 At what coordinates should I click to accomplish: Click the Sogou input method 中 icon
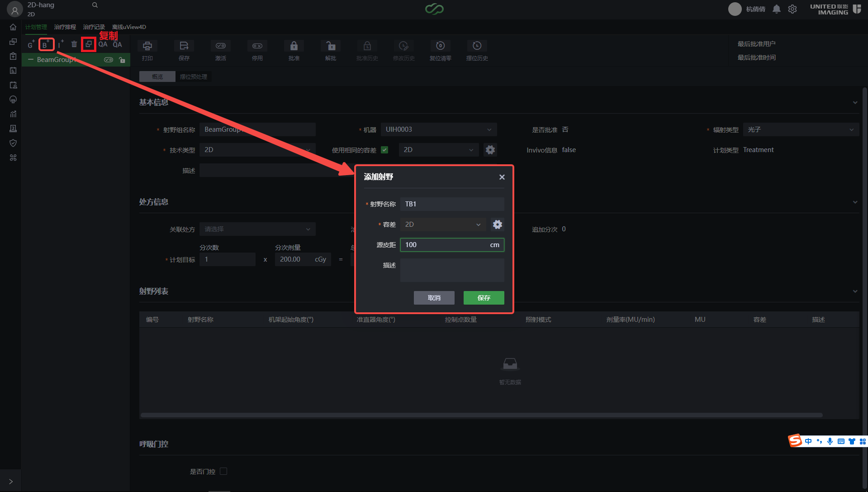point(808,441)
